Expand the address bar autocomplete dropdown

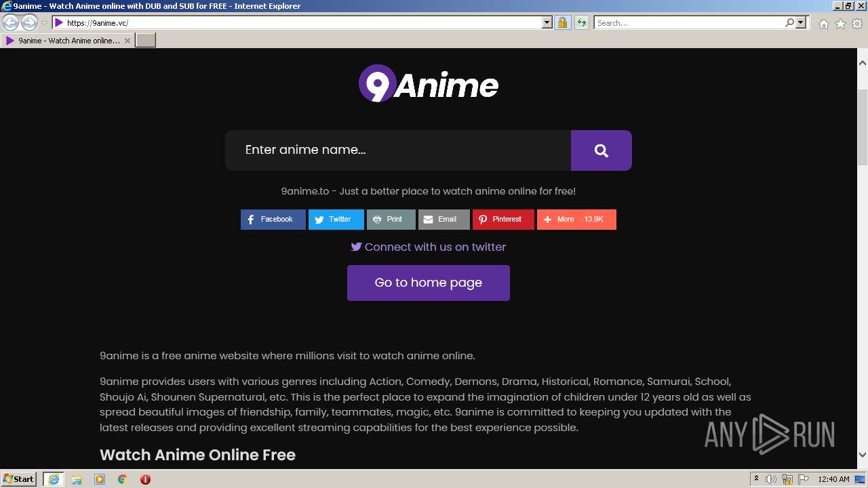(x=547, y=23)
